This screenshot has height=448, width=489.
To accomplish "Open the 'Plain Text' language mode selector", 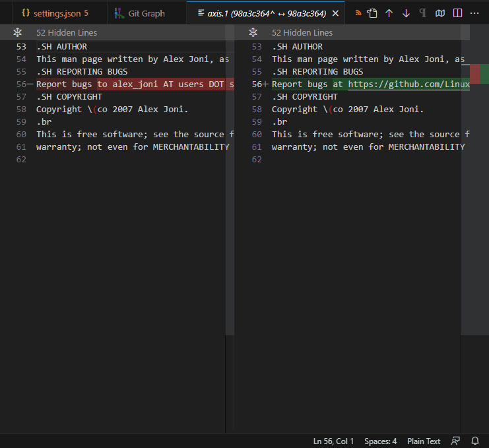I will [x=424, y=441].
